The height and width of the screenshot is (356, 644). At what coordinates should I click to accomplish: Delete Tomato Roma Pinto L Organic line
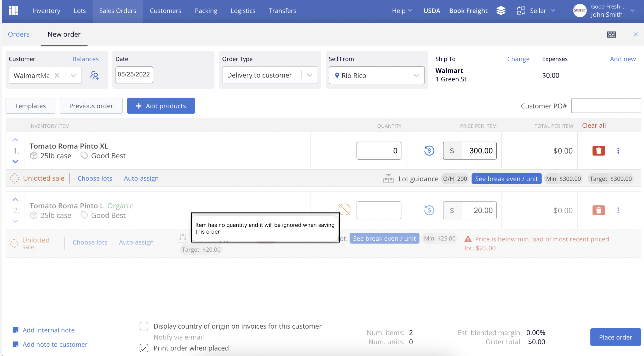coord(599,210)
